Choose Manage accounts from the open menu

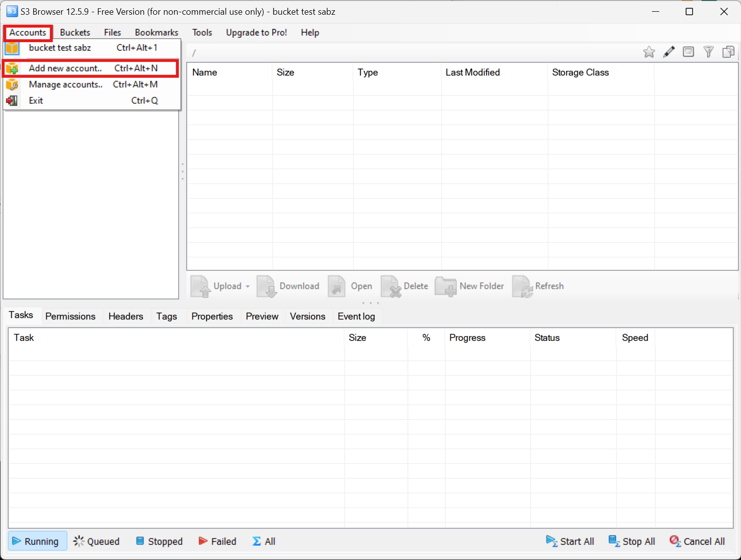pos(66,84)
